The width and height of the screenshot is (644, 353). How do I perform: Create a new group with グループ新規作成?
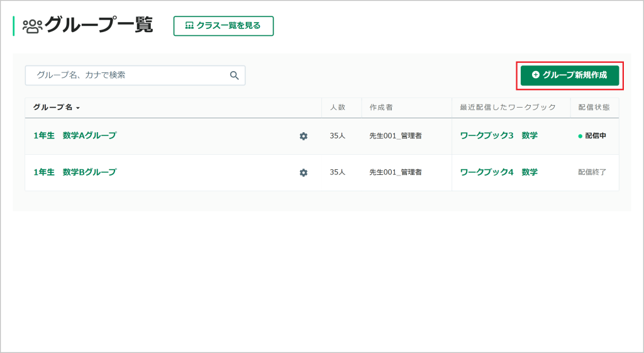point(570,76)
